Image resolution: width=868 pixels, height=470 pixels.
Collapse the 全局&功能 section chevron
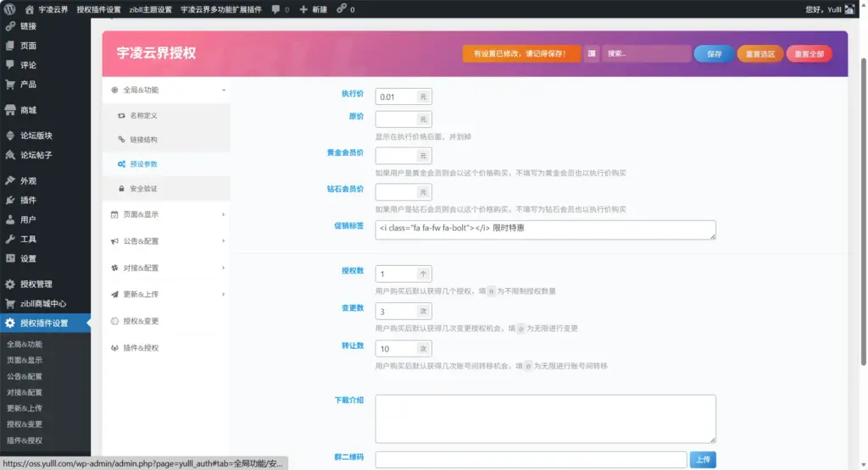224,90
